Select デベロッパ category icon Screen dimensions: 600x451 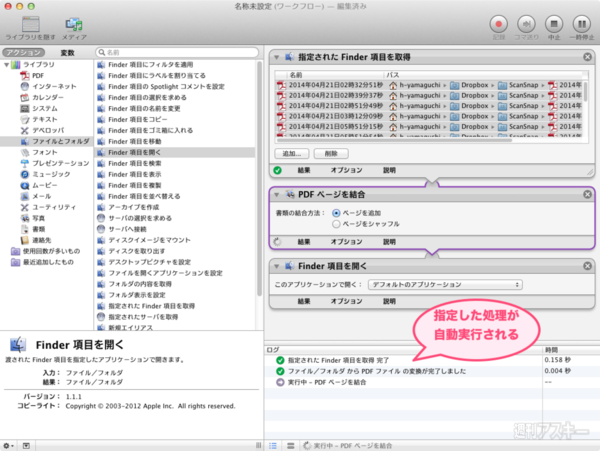coord(24,130)
